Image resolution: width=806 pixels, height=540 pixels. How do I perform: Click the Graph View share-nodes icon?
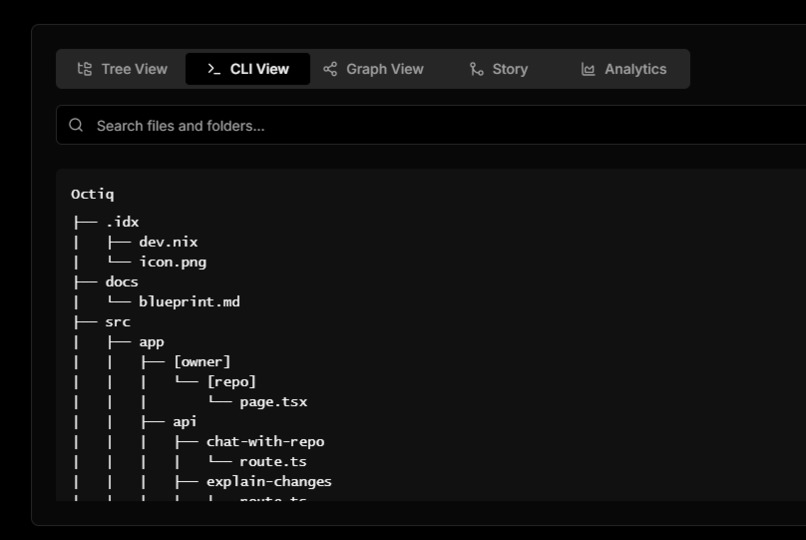(330, 69)
